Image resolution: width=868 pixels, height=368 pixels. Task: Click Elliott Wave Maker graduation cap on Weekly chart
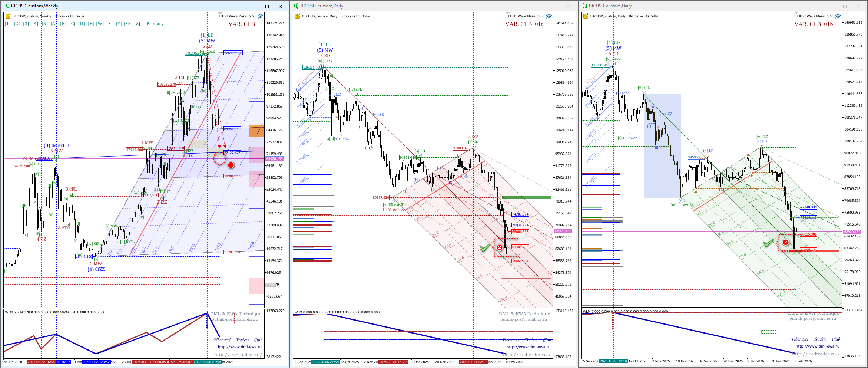point(260,16)
